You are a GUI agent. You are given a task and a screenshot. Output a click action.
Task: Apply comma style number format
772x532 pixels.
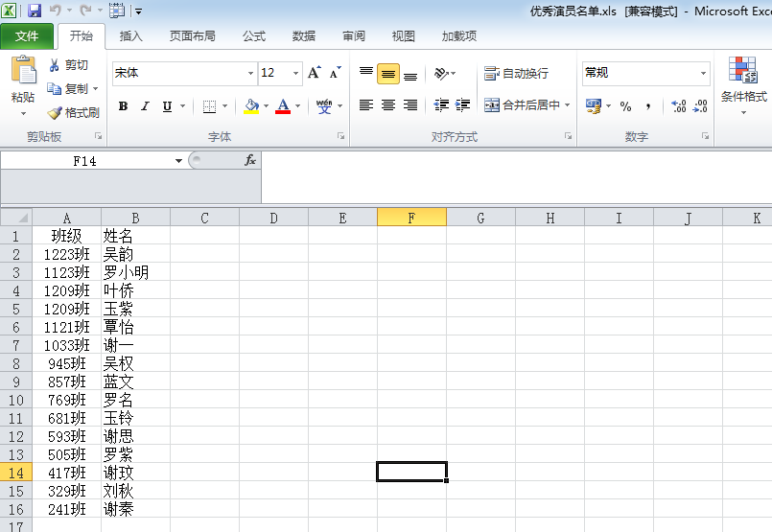648,106
